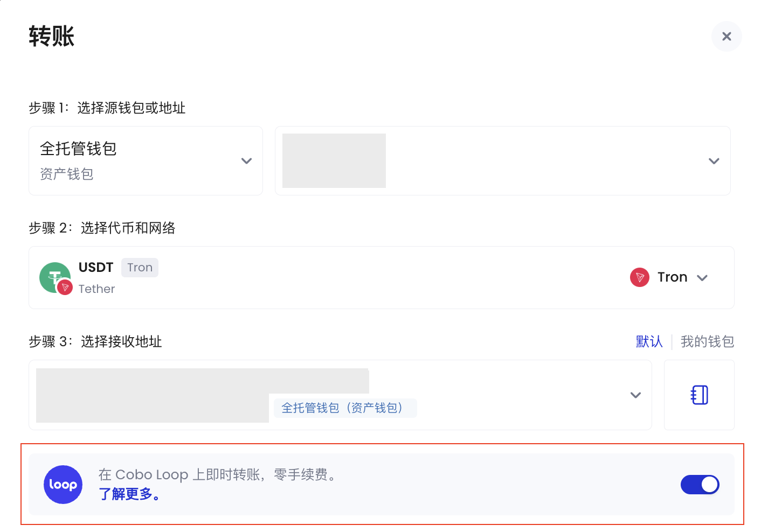Switch to the 我的钱包 tab

(x=707, y=341)
